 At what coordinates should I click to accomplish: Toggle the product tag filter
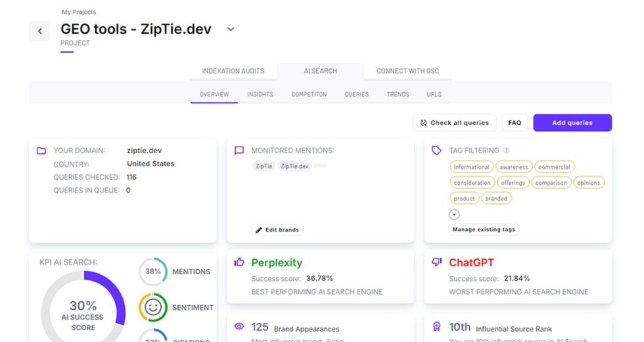pos(464,199)
